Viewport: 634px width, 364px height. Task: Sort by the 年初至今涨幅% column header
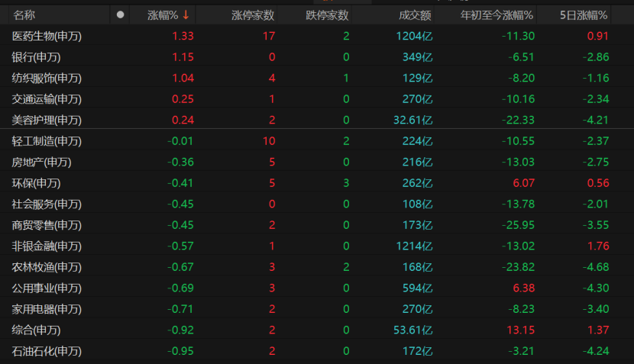pyautogui.click(x=497, y=15)
